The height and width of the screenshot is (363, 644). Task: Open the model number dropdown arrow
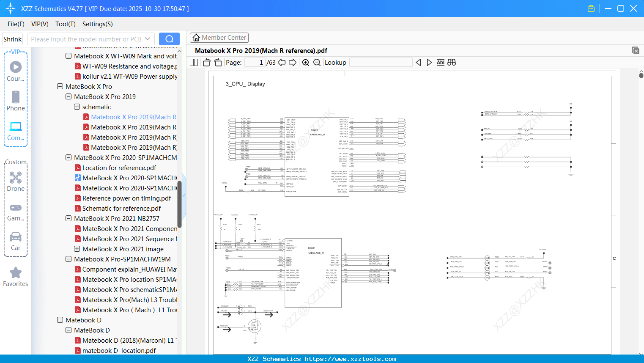coord(148,39)
